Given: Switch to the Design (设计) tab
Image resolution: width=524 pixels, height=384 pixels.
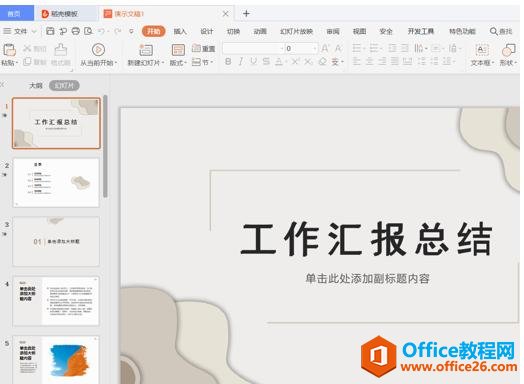Looking at the screenshot, I should 207,31.
